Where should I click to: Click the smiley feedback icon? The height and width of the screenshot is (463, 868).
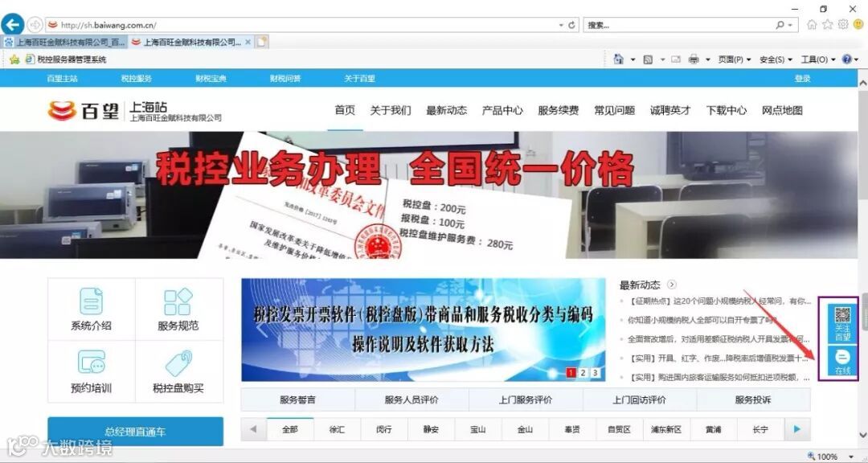point(858,24)
